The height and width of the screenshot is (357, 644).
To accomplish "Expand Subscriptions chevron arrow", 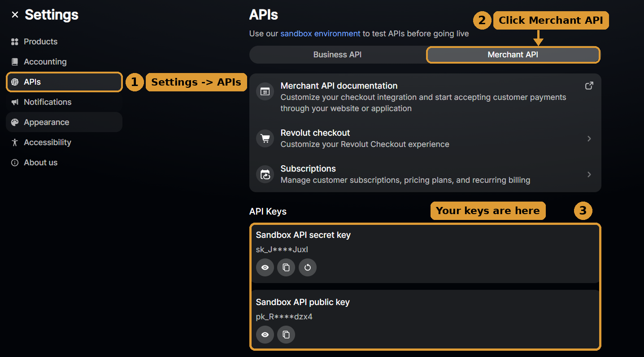I will point(589,175).
